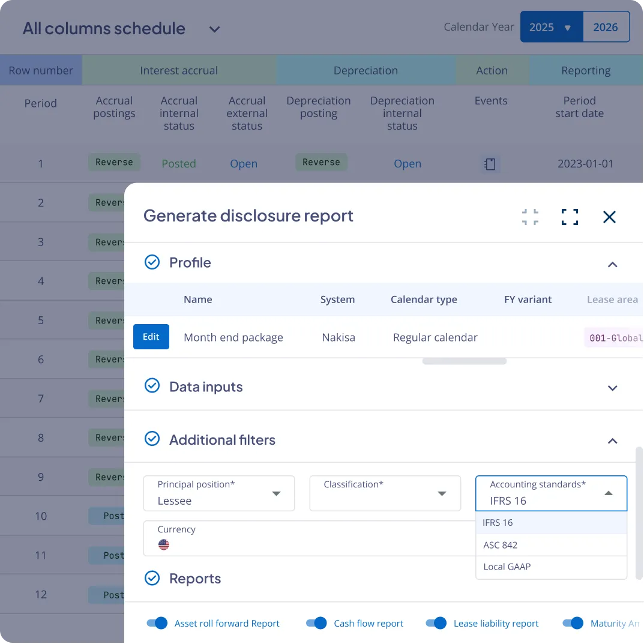Expand dialog to fullscreen icon

point(570,217)
